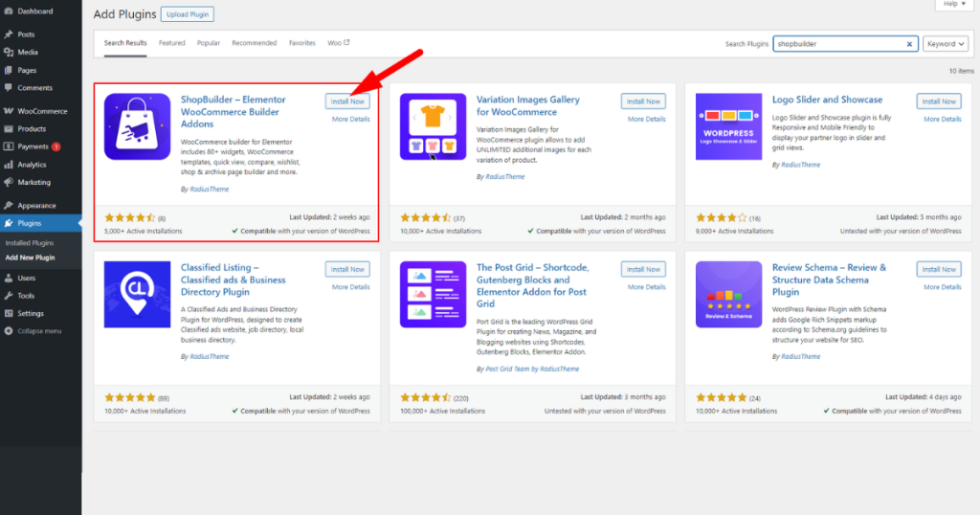Image resolution: width=980 pixels, height=515 pixels.
Task: Open More Details for Variation Images Gallery
Action: (x=646, y=120)
